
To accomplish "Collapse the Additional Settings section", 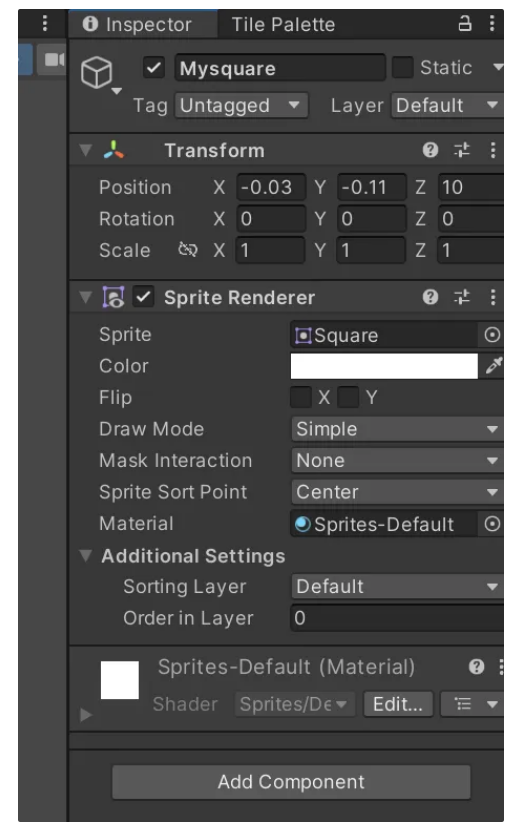I will 85,556.
